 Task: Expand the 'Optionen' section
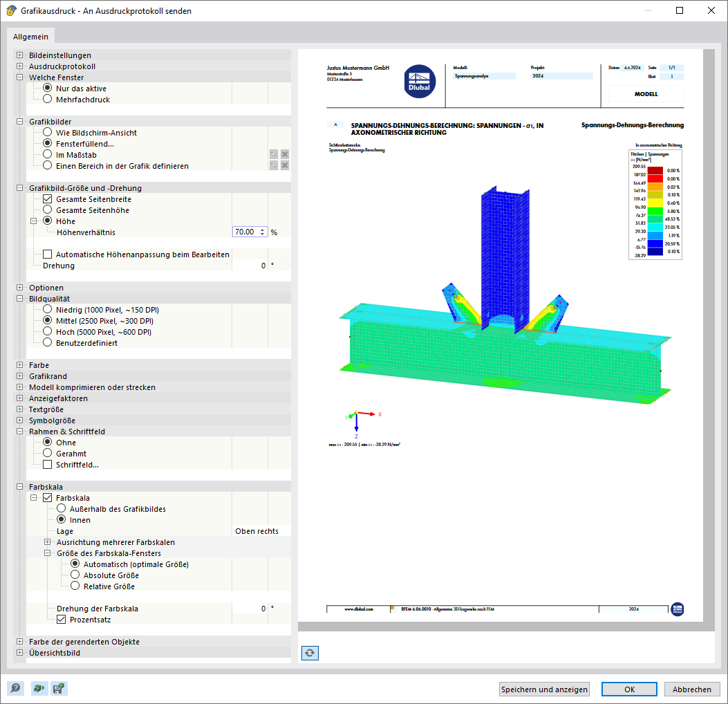tap(19, 287)
